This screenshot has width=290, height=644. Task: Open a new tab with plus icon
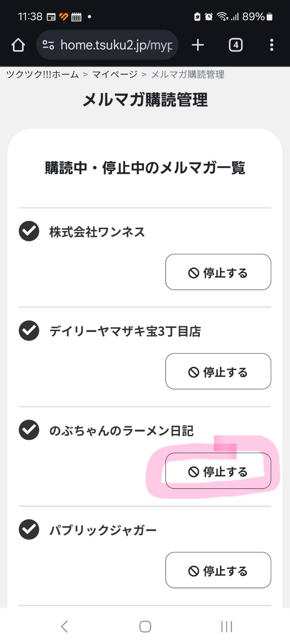198,45
